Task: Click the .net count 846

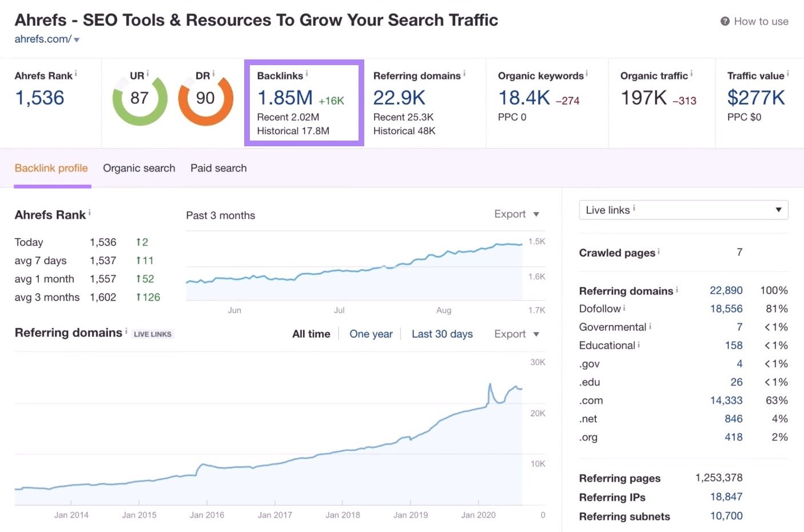Action: point(734,418)
